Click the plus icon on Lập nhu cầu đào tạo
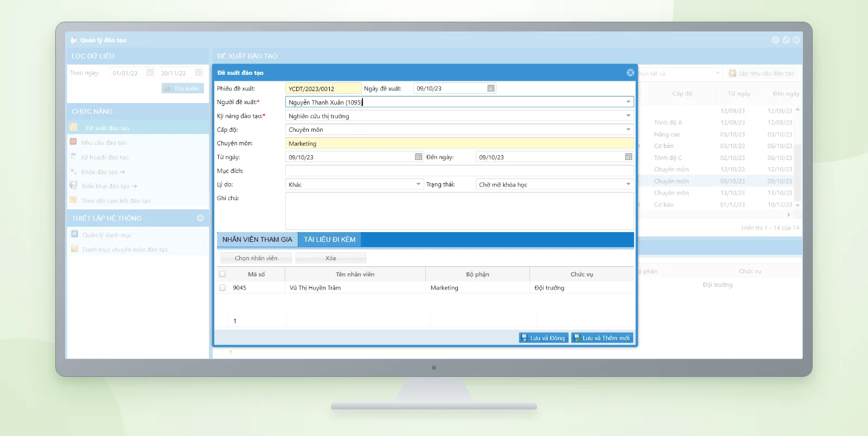 pos(732,73)
